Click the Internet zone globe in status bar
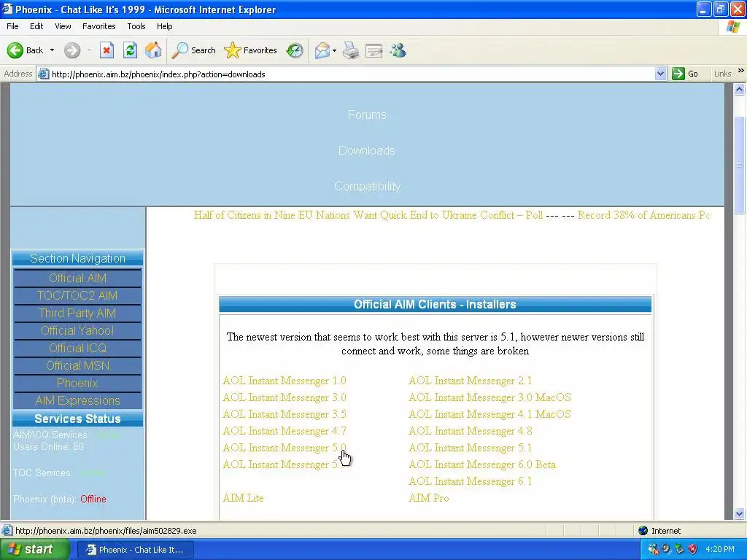This screenshot has width=747, height=560. 643,531
